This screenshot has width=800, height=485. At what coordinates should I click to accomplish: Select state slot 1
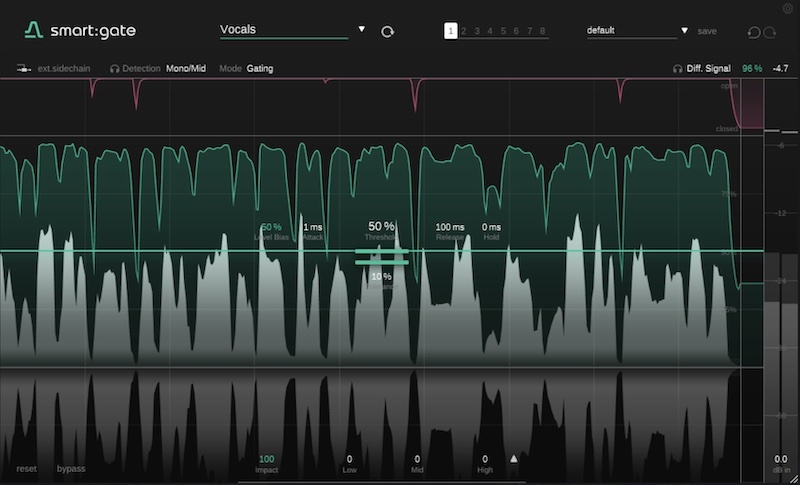click(451, 31)
